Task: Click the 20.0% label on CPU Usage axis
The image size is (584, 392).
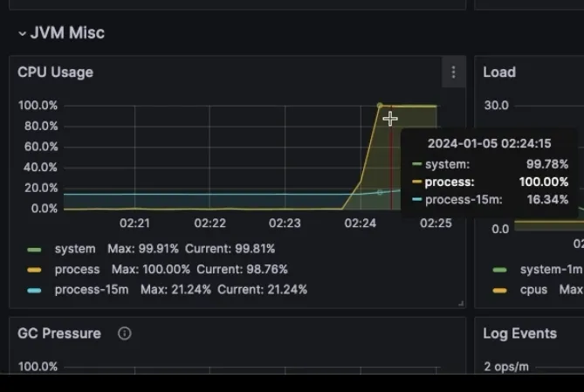Action: (x=41, y=188)
